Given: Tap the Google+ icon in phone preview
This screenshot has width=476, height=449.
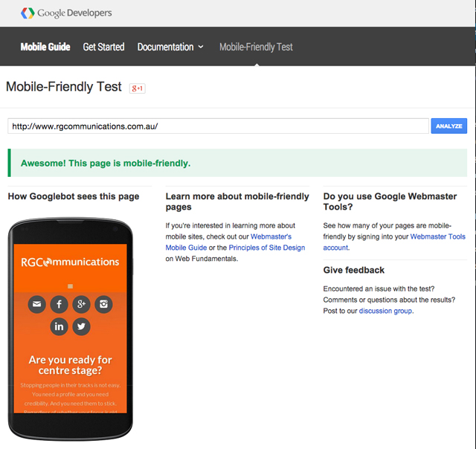Looking at the screenshot, I should 81,304.
